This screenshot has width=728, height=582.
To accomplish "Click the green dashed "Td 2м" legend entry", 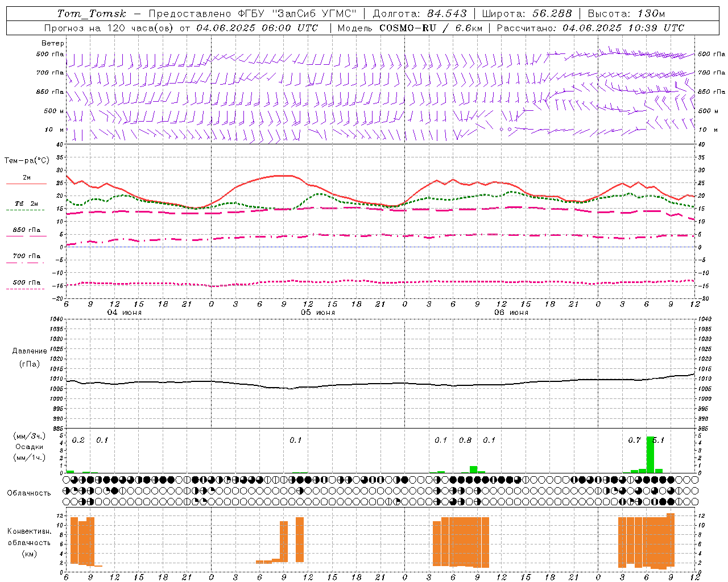I will pyautogui.click(x=26, y=206).
